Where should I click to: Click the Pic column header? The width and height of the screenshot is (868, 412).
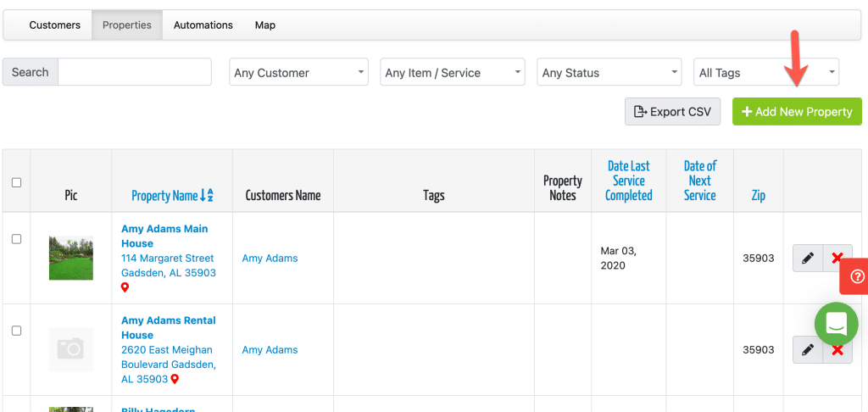[71, 196]
